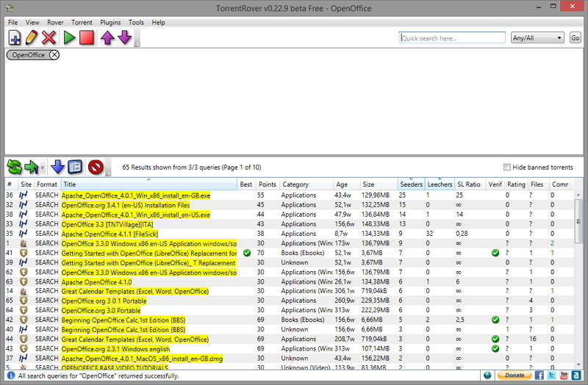Open the Plugins menu
Image resolution: width=588 pixels, height=385 pixels.
[110, 23]
